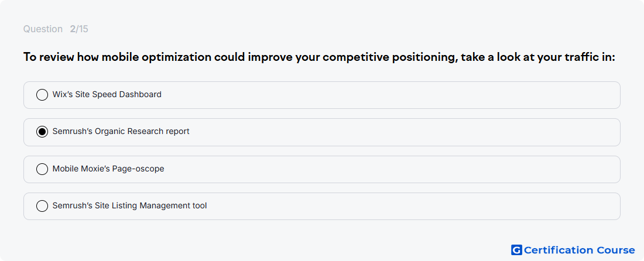
Task: Choose the Mobile Moxie's Page-oscope radio circle
Action: click(x=42, y=169)
